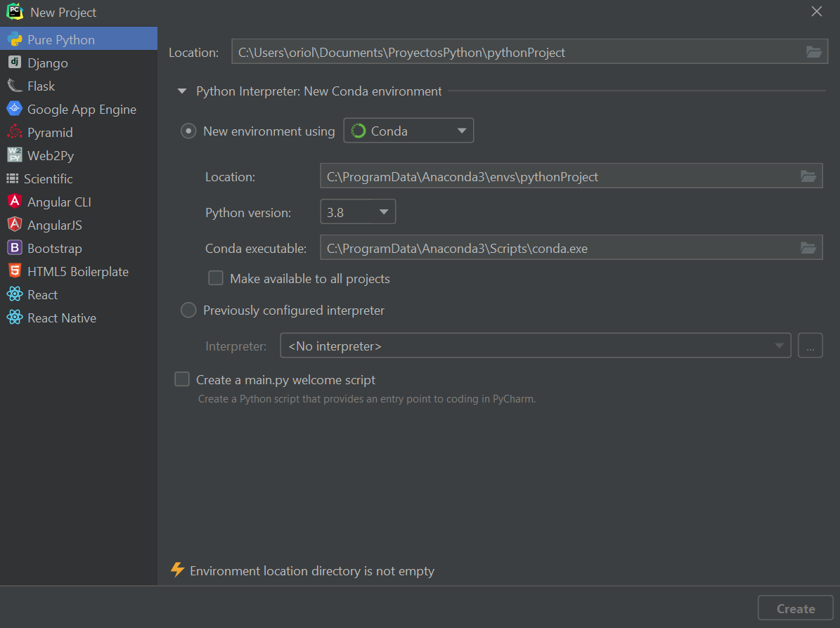Select Pure Python project type

[79, 39]
